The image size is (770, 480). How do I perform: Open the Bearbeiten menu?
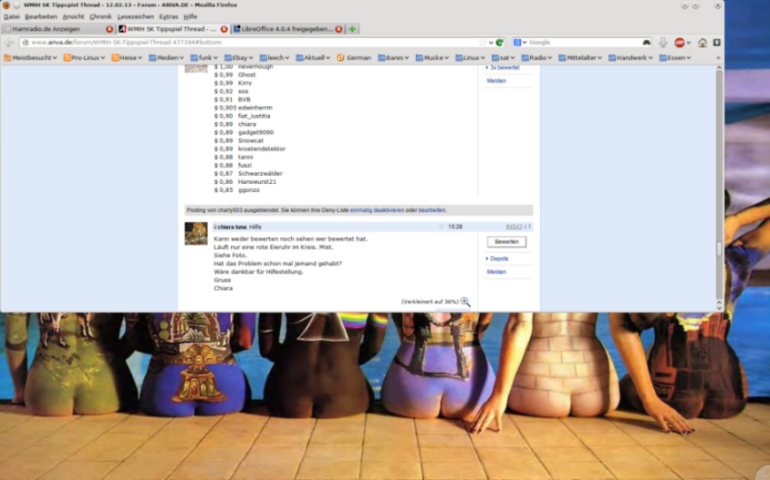[x=41, y=17]
